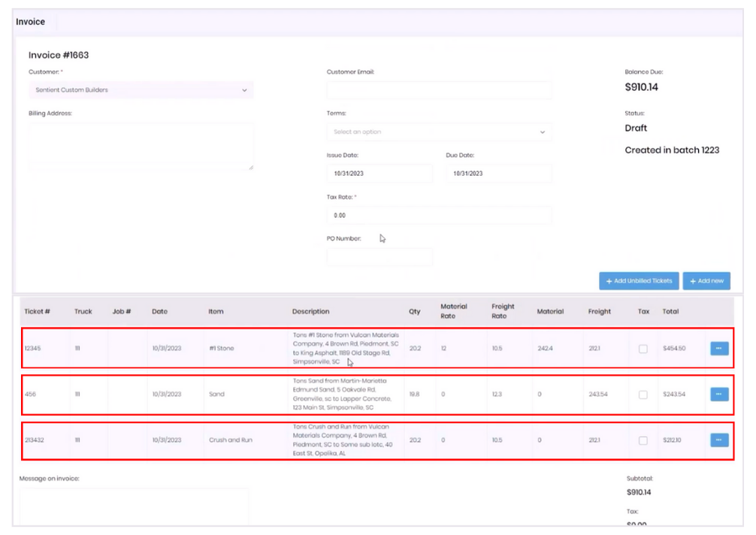The width and height of the screenshot is (756, 535).
Task: Open actions menu for ticket 12345 row
Action: tap(718, 349)
